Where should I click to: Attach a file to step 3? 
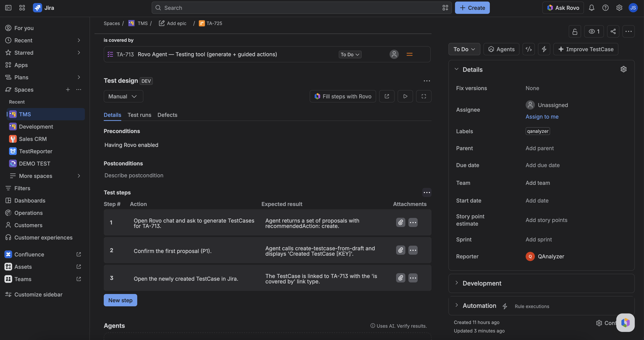tap(401, 278)
